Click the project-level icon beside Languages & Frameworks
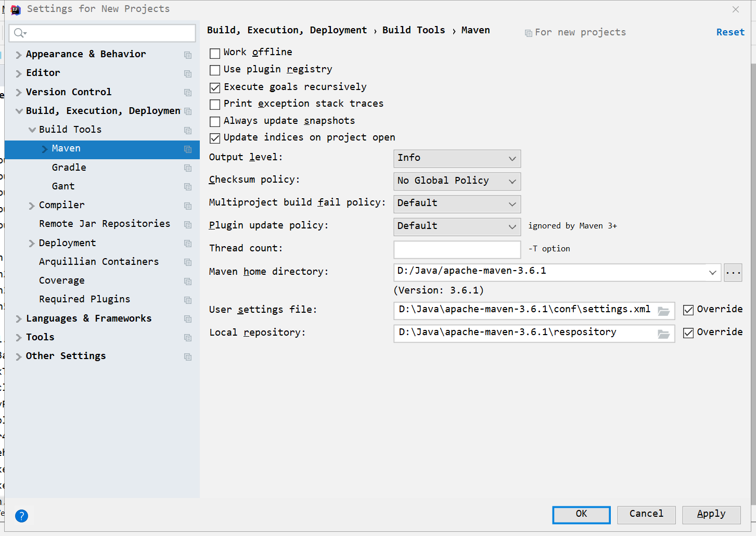This screenshot has height=536, width=756. [x=188, y=319]
